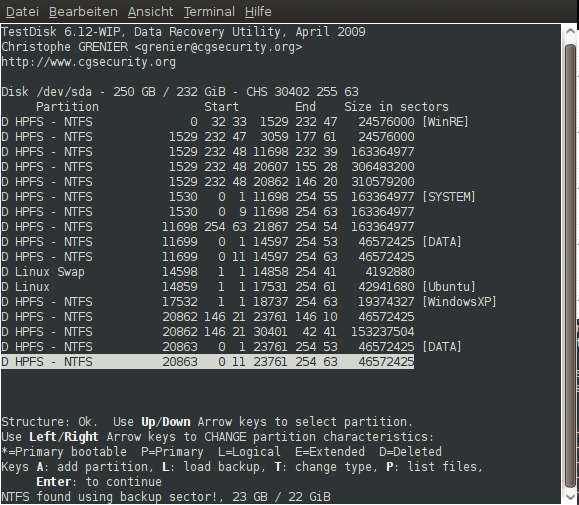Select the row starting at 11698 254 63
Image resolution: width=579 pixels, height=505 pixels.
point(208,227)
